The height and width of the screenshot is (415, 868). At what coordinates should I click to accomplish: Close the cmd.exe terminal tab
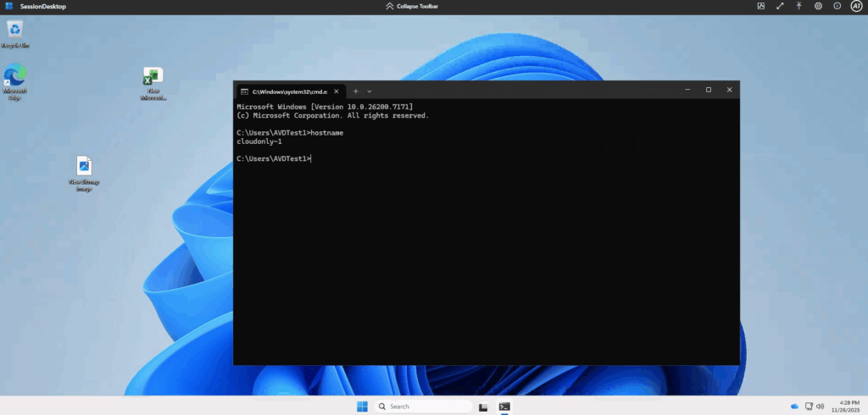click(338, 91)
